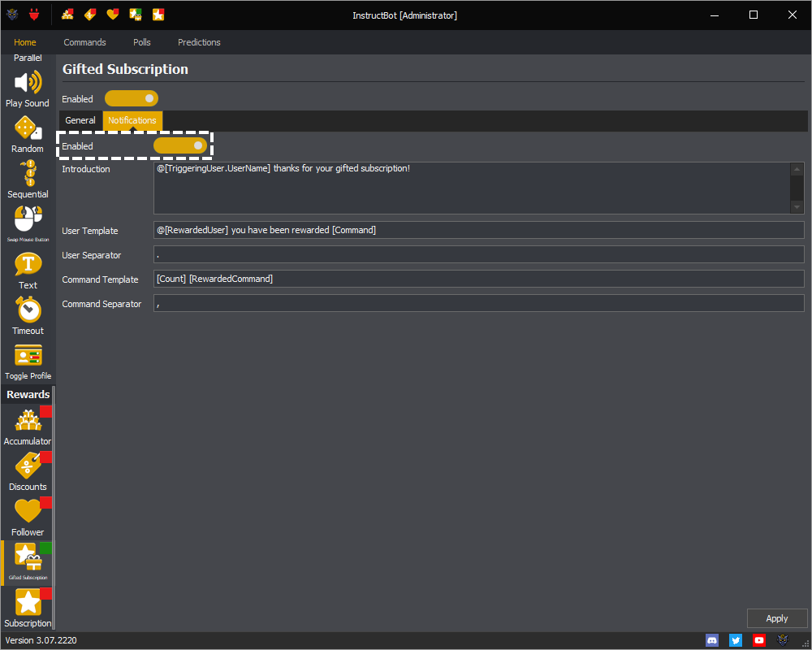Open the Predictions menu
812x650 pixels.
[x=200, y=42]
